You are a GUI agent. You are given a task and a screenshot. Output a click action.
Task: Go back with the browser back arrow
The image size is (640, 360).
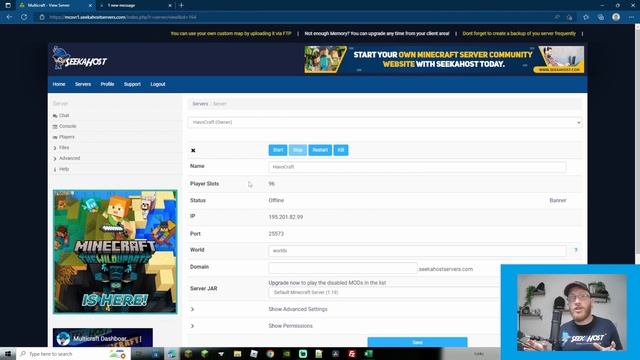(x=9, y=17)
